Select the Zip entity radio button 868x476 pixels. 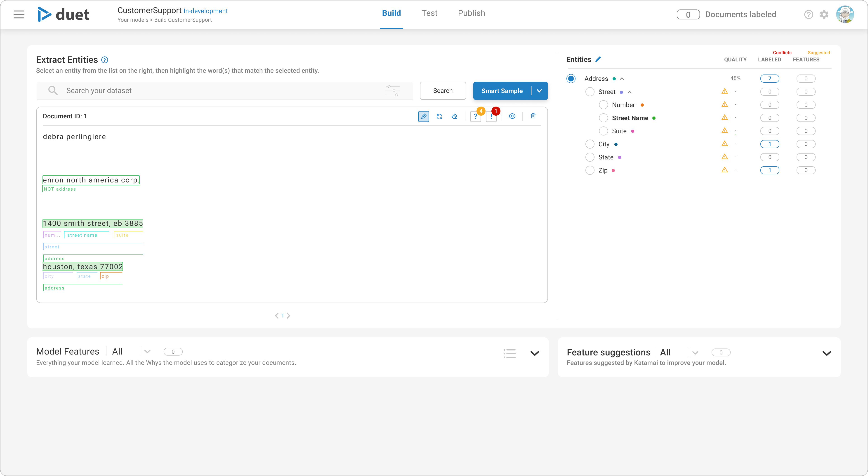pyautogui.click(x=590, y=170)
